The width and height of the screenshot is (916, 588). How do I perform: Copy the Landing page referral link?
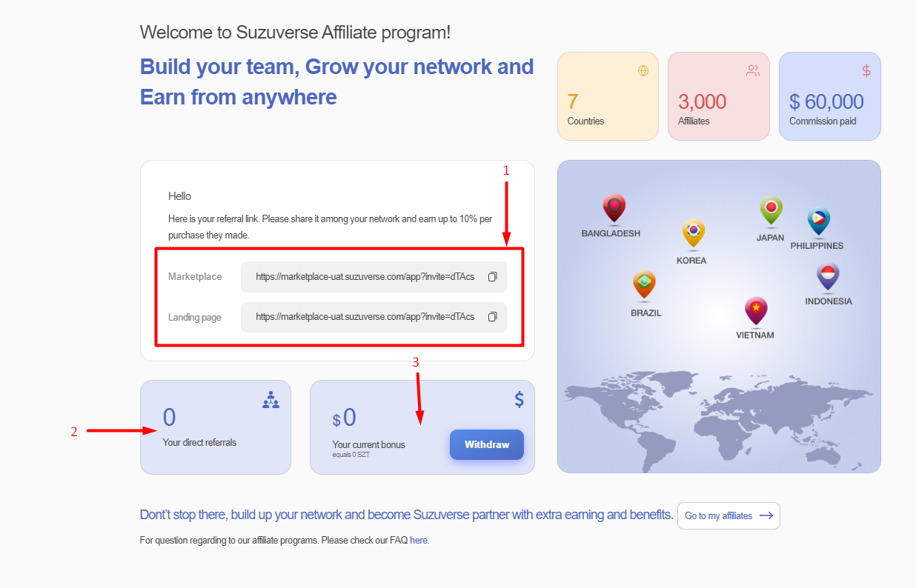(492, 317)
